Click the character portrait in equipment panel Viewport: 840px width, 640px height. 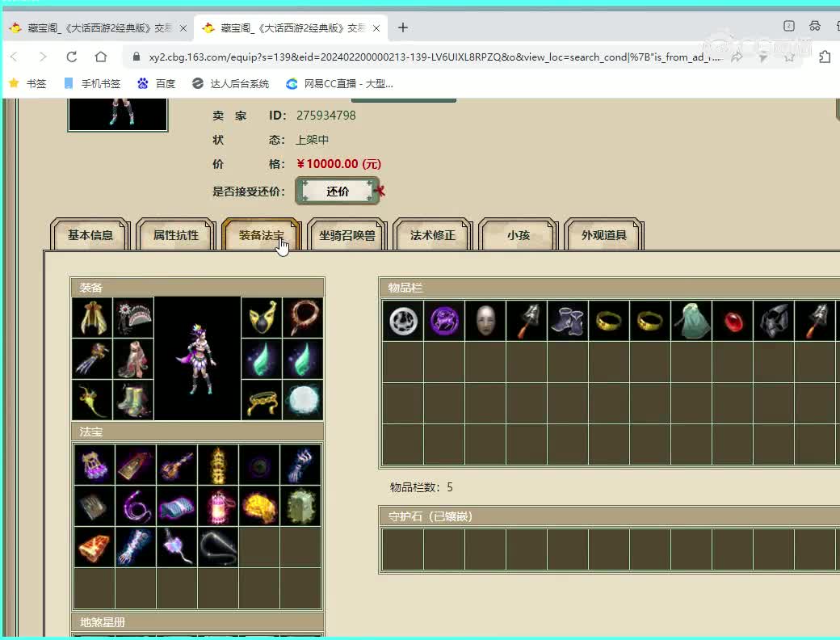pos(197,359)
